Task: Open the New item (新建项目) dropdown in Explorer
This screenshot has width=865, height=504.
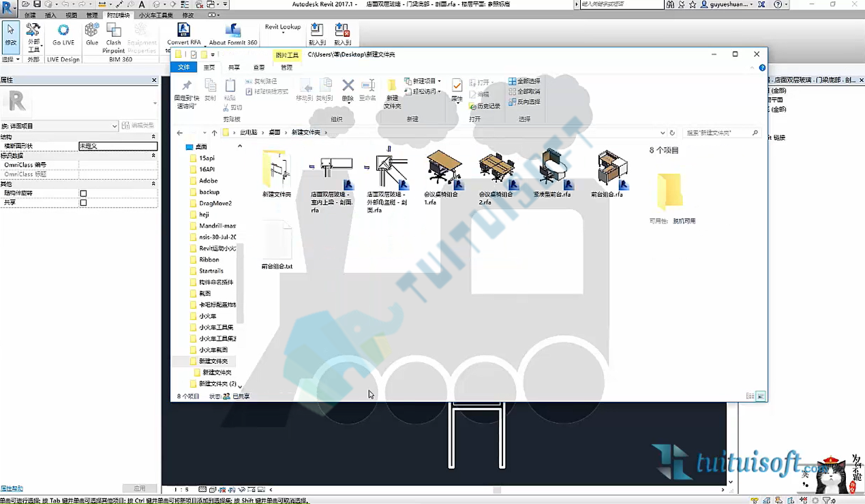Action: click(423, 81)
